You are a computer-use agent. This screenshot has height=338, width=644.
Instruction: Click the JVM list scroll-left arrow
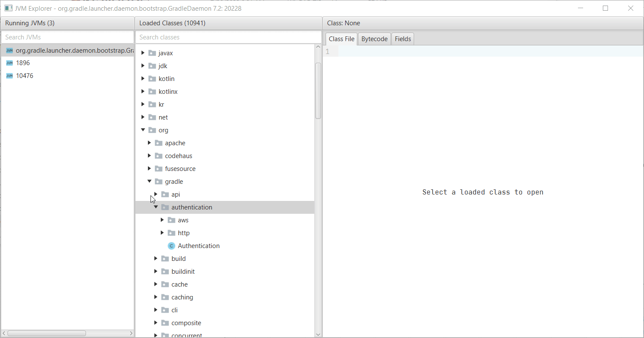[4, 333]
